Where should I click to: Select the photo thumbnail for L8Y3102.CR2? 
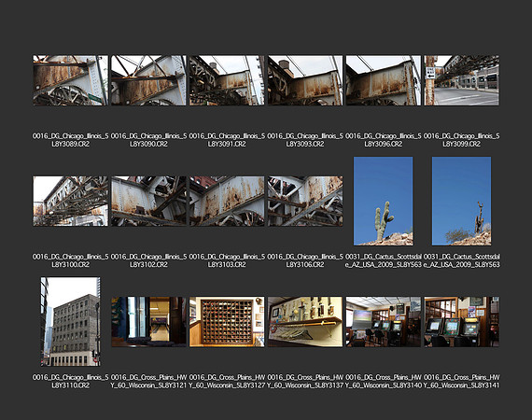pyautogui.click(x=148, y=202)
